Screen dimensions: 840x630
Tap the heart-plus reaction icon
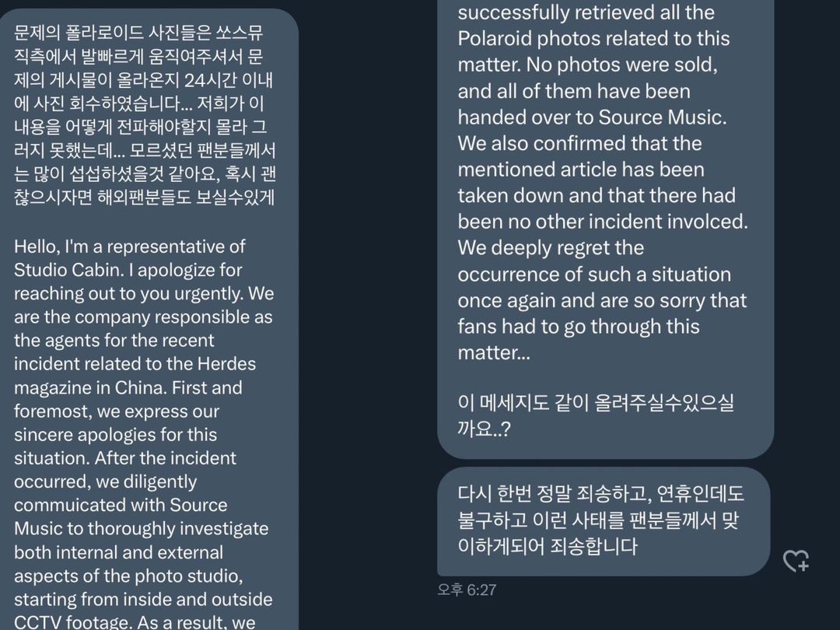[x=796, y=560]
